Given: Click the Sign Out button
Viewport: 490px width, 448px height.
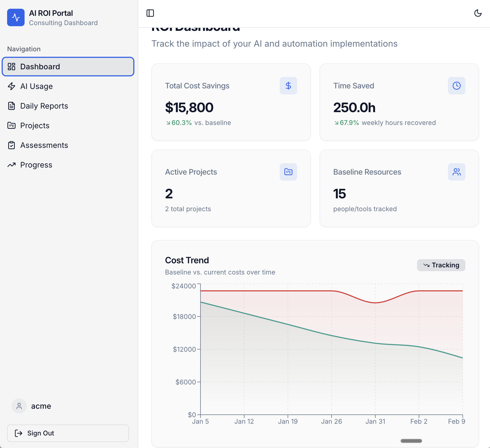Looking at the screenshot, I should coord(68,433).
